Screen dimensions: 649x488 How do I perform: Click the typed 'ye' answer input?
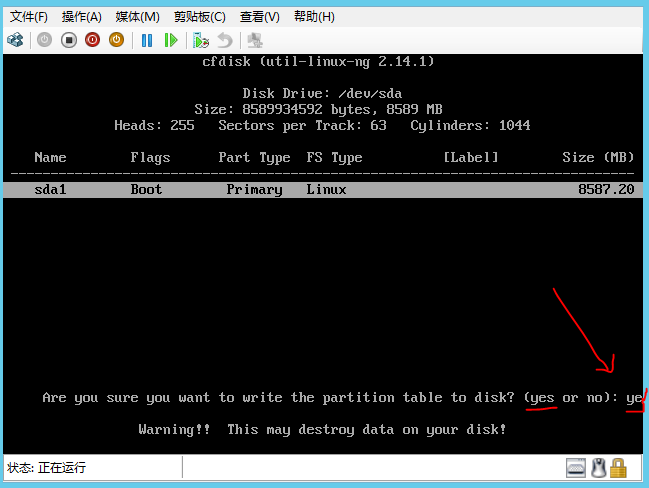634,398
